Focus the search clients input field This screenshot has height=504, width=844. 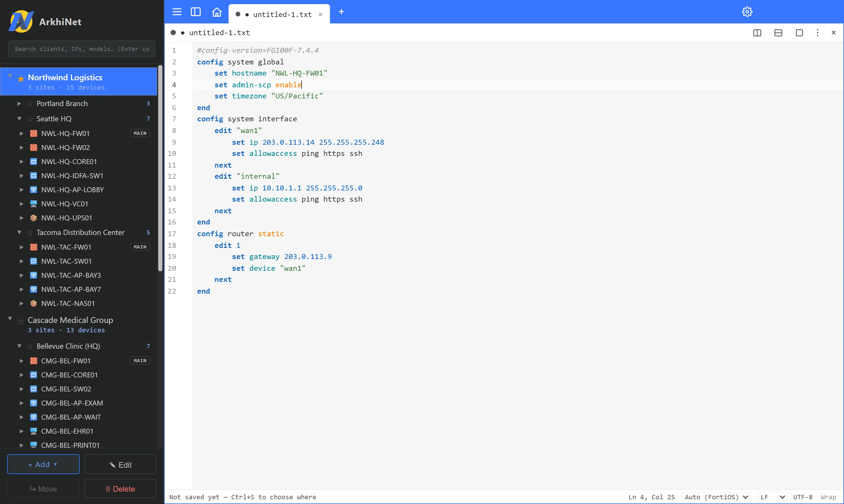(x=81, y=49)
